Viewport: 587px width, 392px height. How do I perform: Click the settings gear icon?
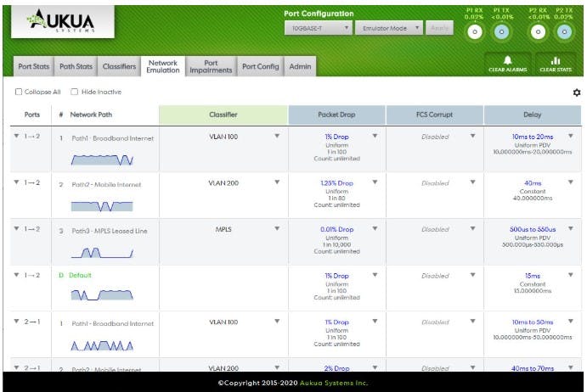tap(577, 92)
